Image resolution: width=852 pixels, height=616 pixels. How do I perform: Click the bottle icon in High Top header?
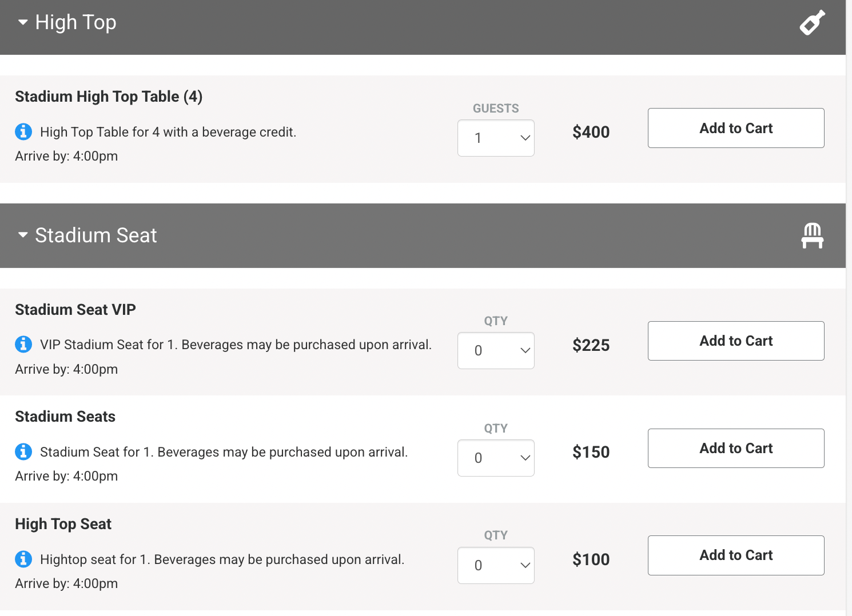pyautogui.click(x=812, y=23)
